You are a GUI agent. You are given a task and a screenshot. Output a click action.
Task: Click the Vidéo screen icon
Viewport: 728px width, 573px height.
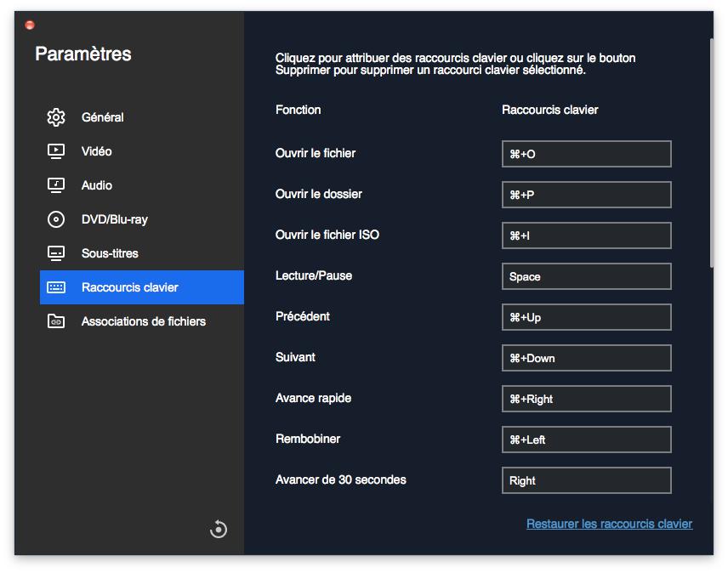coord(56,151)
